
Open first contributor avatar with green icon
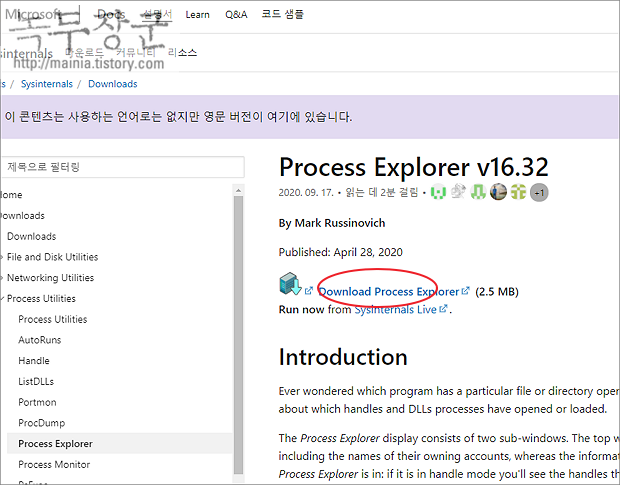[439, 192]
